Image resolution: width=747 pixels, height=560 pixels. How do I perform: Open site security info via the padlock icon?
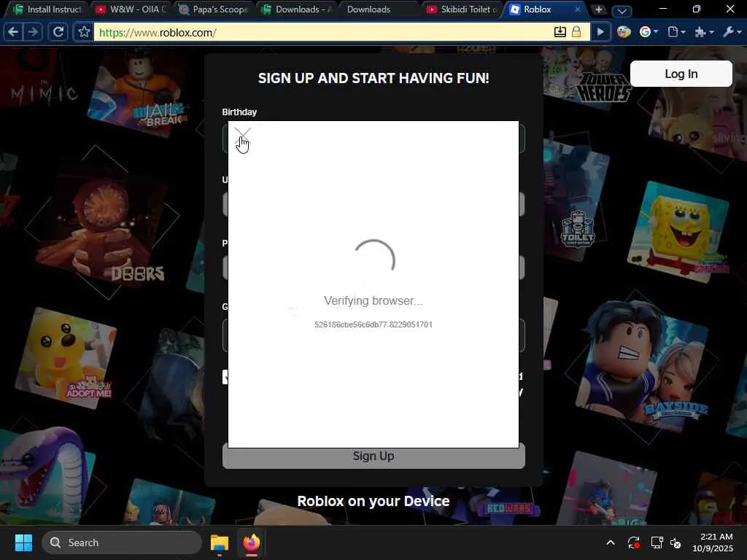click(x=576, y=32)
